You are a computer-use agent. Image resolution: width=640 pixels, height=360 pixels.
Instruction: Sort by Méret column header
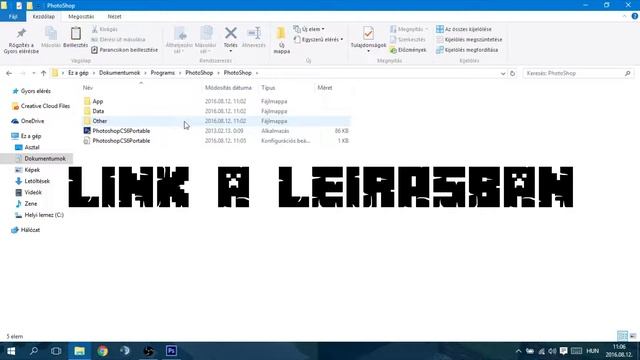[x=325, y=88]
